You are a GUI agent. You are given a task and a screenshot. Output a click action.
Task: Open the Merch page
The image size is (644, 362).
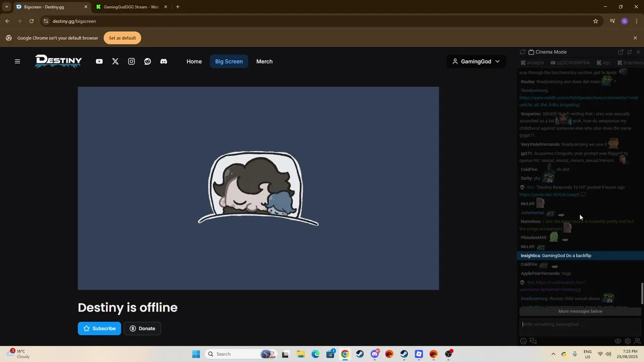click(264, 61)
